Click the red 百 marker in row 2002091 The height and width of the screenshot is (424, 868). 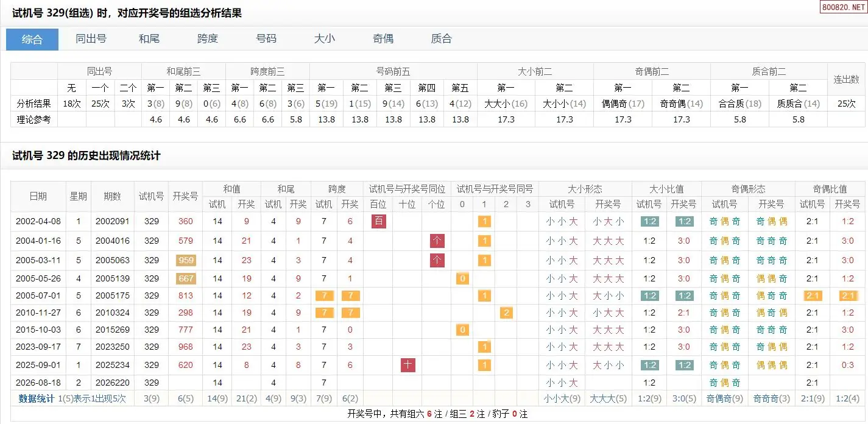[x=379, y=221]
